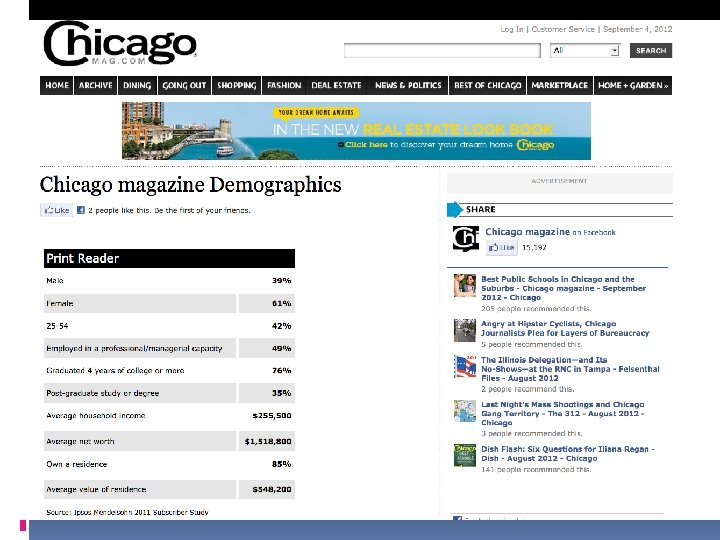The height and width of the screenshot is (540, 720).
Task: Open the DEAL ESTATE section
Action: click(x=337, y=85)
